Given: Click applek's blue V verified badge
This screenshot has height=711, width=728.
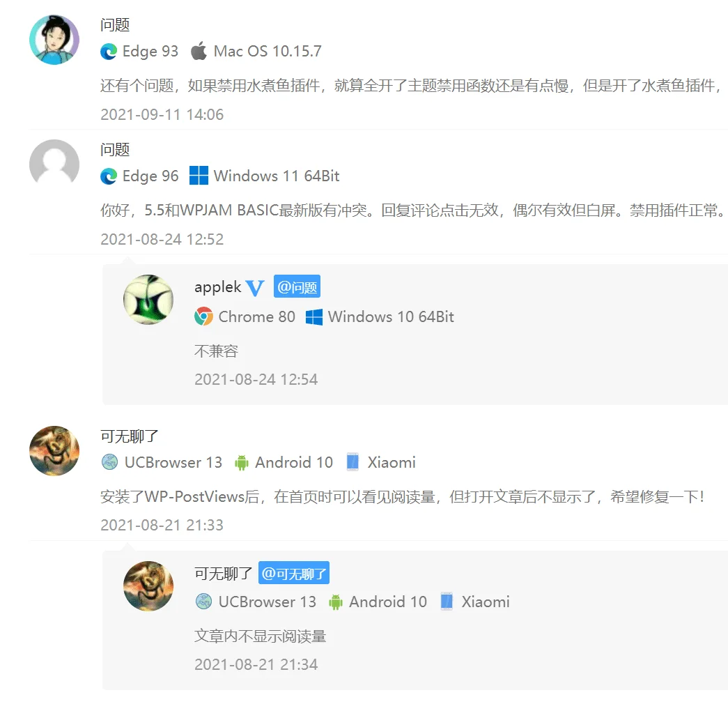Looking at the screenshot, I should coord(255,288).
